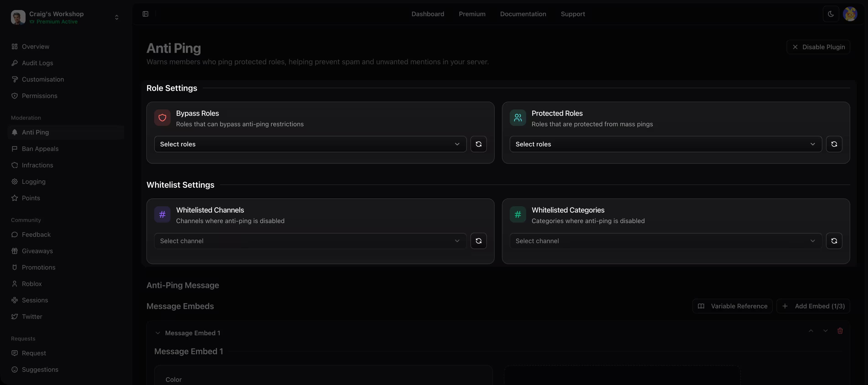Screen dimensions: 868x385
Task: Move Message Embed 1 up
Action: [x=811, y=331]
